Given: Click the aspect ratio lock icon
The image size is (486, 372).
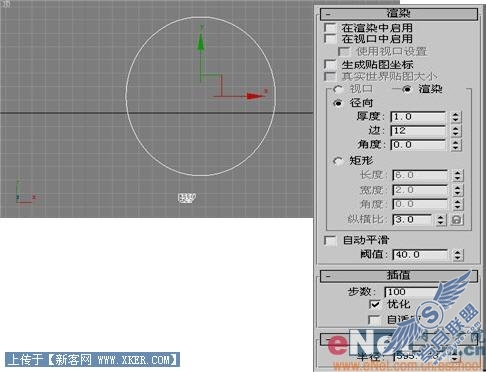Looking at the screenshot, I should [x=457, y=220].
